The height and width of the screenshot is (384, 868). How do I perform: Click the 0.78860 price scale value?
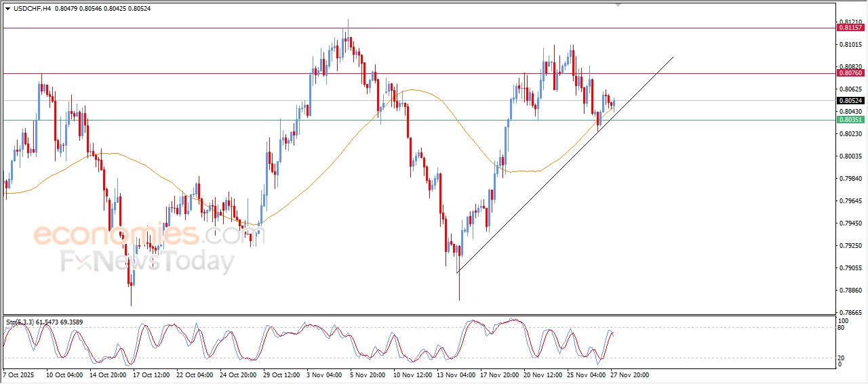[849, 291]
